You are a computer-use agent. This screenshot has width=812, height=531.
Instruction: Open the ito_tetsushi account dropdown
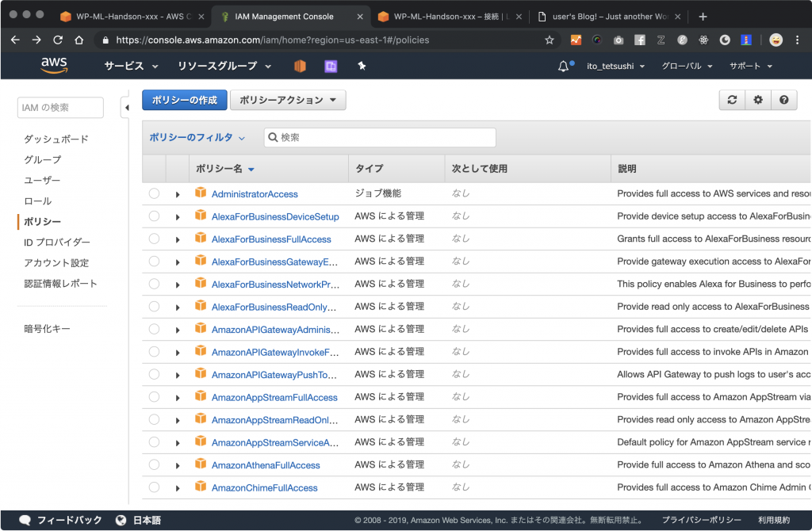[615, 67]
